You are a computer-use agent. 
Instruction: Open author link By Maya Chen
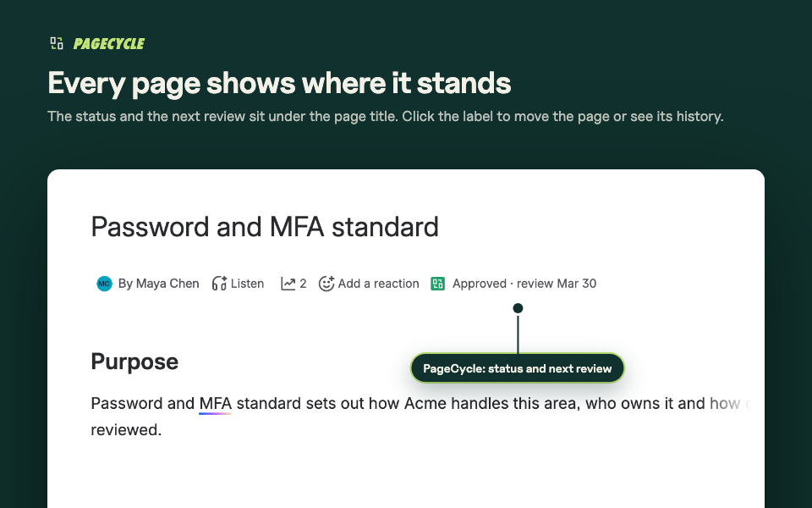pos(158,284)
